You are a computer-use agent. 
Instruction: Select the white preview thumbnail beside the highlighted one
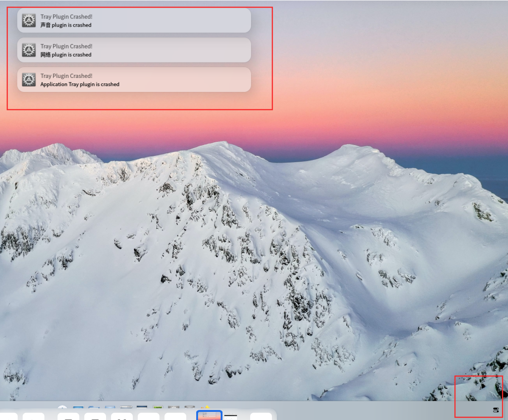[231, 416]
